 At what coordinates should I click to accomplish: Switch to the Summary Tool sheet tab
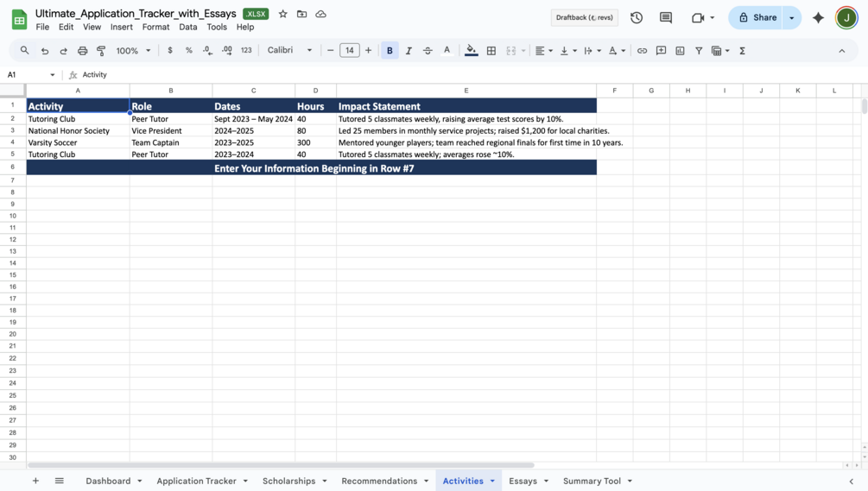click(x=592, y=481)
